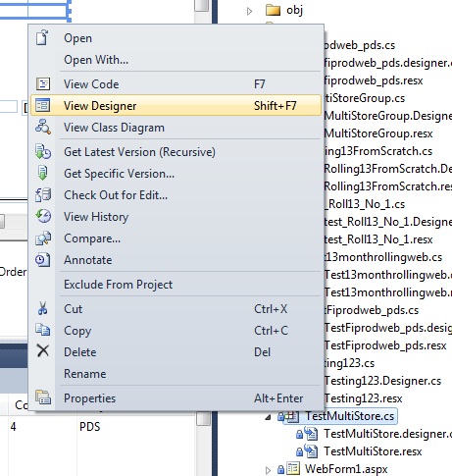Click the View History clock icon
This screenshot has width=452, height=476.
[x=43, y=216]
